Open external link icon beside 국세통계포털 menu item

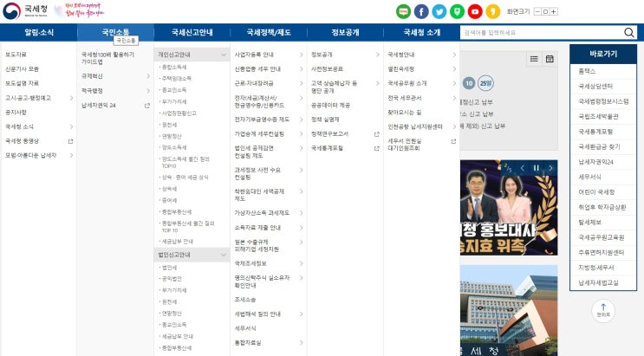pos(377,148)
